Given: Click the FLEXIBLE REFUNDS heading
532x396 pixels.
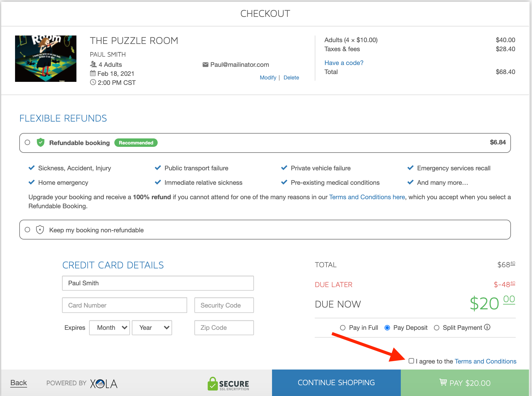Looking at the screenshot, I should (x=63, y=118).
